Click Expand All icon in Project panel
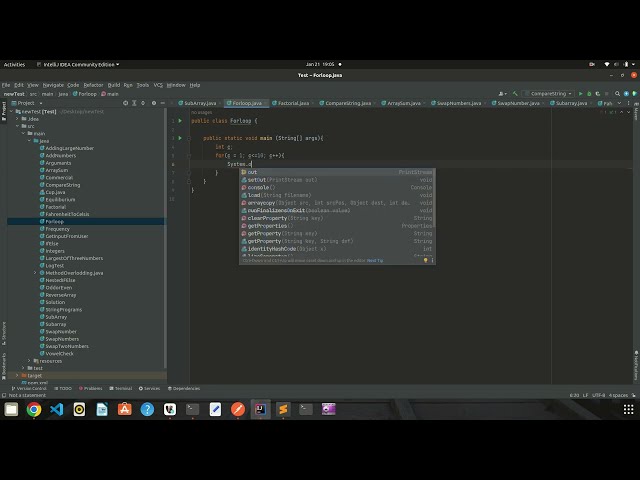The height and width of the screenshot is (480, 640). tap(134, 103)
